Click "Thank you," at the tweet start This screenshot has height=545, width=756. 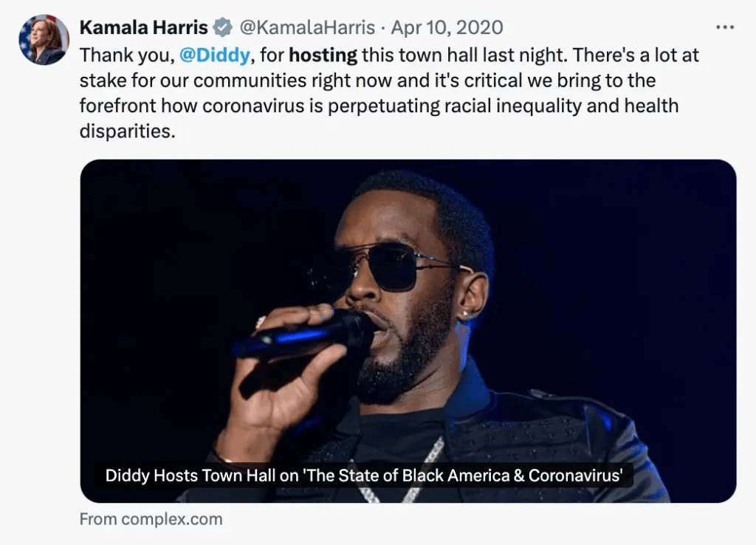click(126, 55)
